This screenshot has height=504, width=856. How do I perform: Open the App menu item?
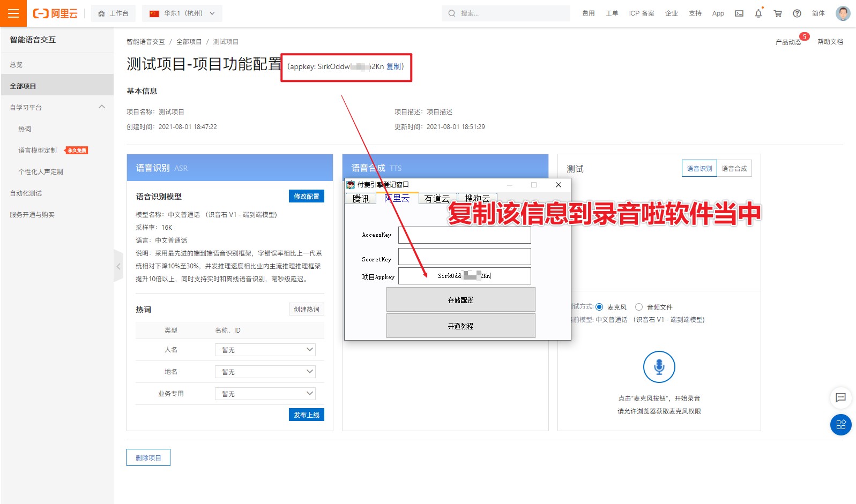(x=718, y=13)
